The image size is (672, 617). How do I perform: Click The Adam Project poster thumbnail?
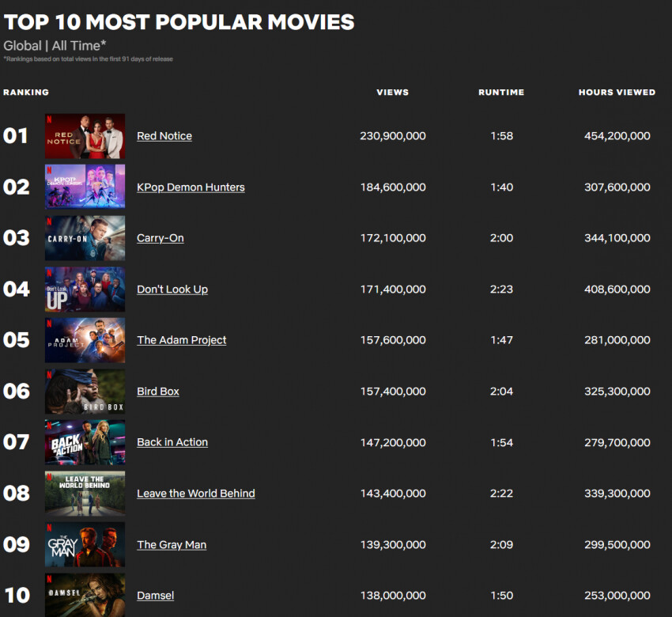[x=85, y=340]
